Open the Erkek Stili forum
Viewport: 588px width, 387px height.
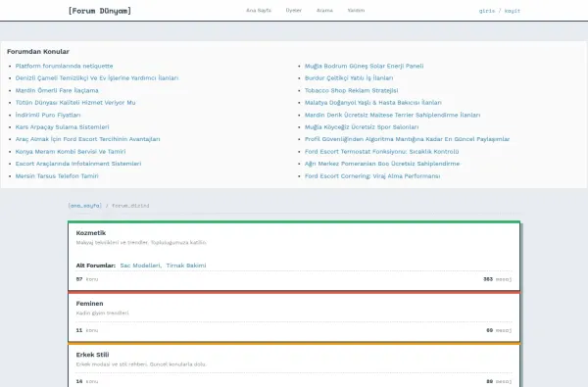(92, 355)
